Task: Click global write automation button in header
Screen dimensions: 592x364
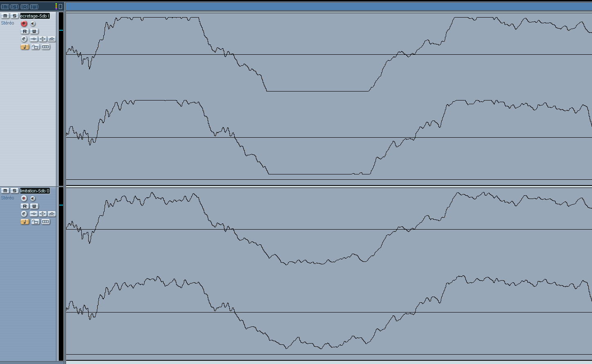Action: 34,7
